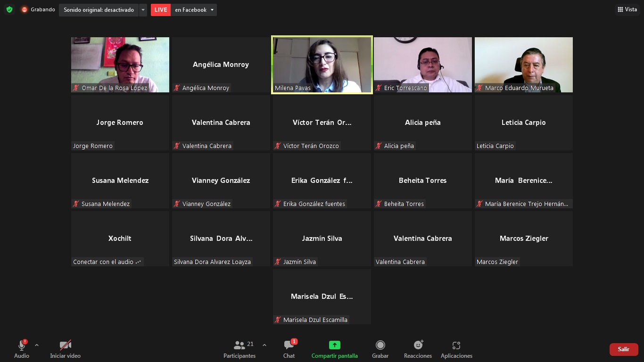Click the red Salir button
Screen dimensions: 644x362
point(624,349)
